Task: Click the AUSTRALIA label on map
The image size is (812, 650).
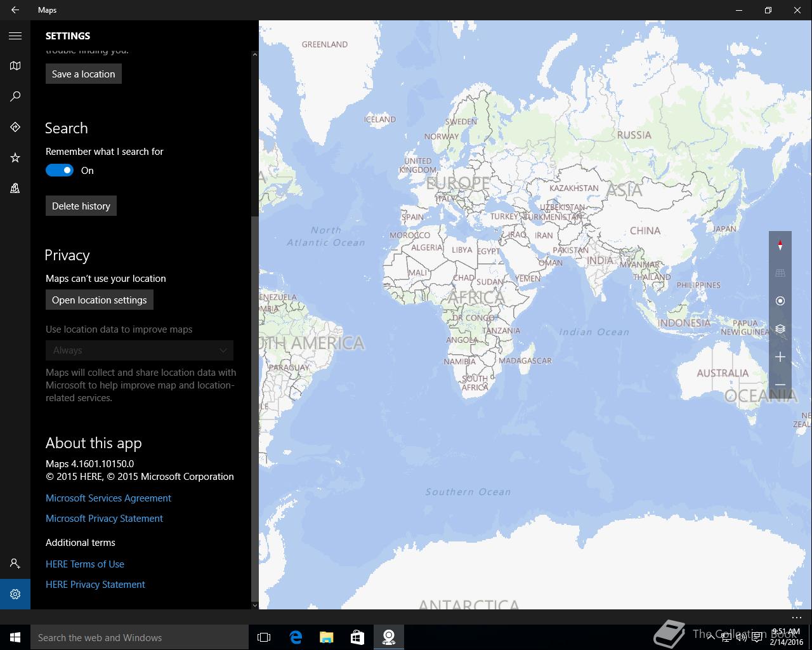Action: coord(723,373)
